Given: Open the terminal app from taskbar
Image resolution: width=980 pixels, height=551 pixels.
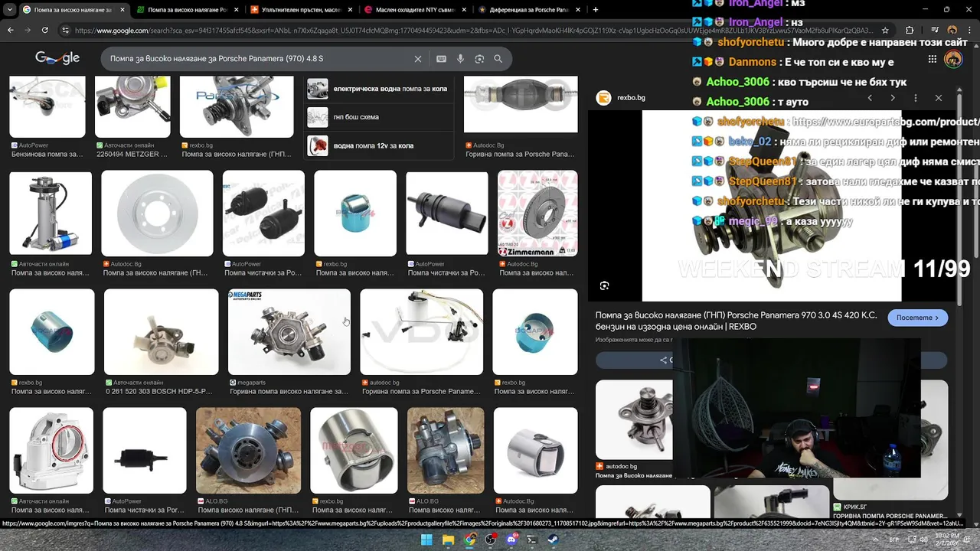Looking at the screenshot, I should pos(531,540).
